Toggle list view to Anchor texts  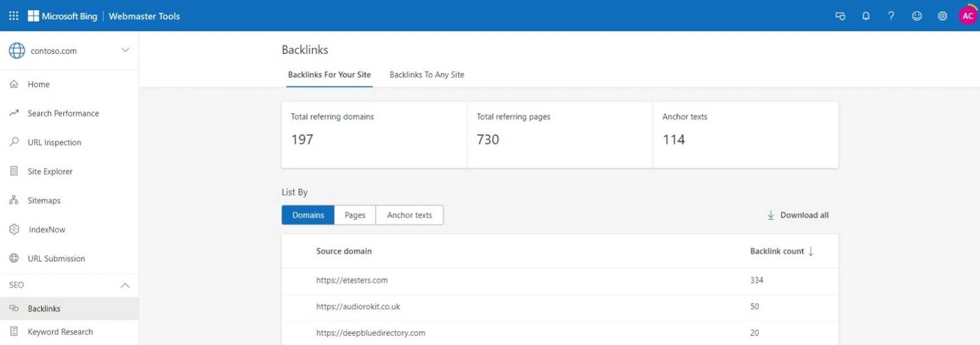coord(409,215)
